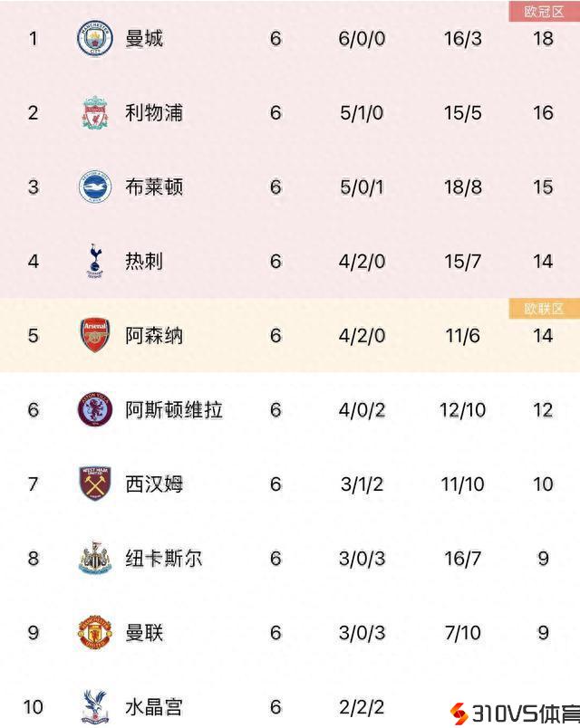Click the Newcastle United crest
Image resolution: width=580 pixels, height=728 pixels.
94,559
